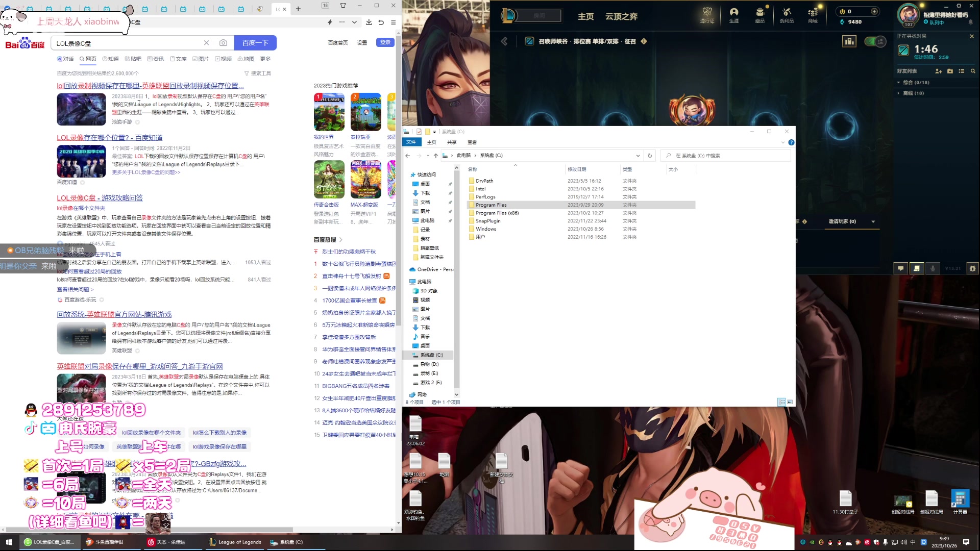The width and height of the screenshot is (980, 551).
Task: Open the 共享 ribbon tab in Explorer
Action: (452, 142)
